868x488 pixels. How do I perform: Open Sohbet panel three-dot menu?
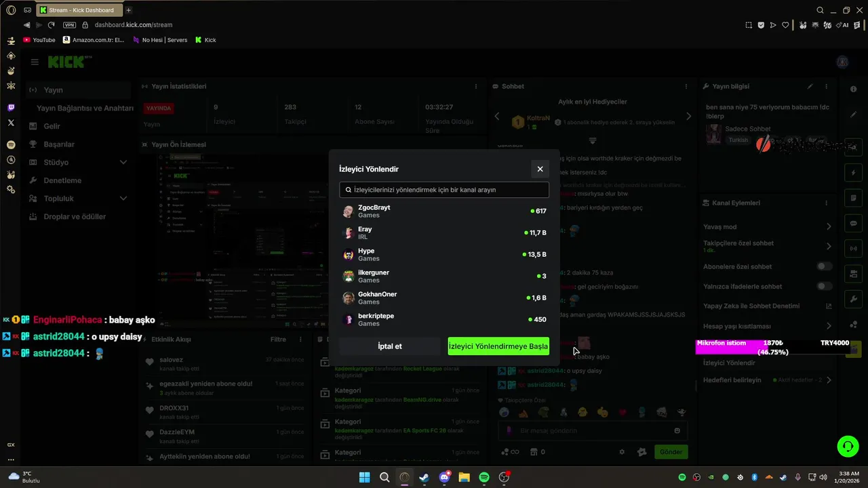tap(685, 87)
